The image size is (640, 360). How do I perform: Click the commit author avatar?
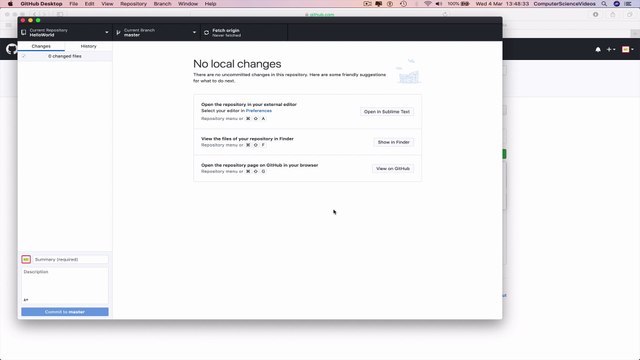pyautogui.click(x=26, y=260)
